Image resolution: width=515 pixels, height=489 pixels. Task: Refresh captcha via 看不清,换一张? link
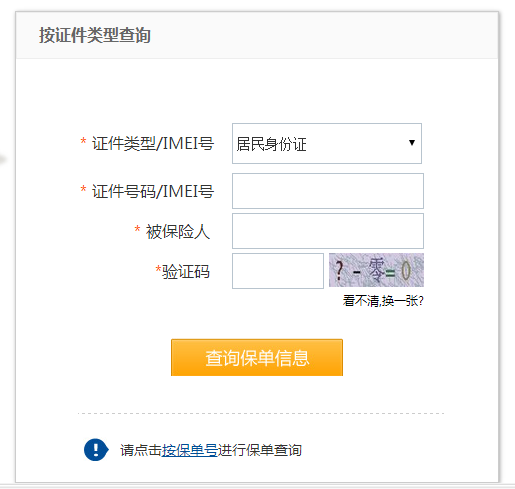tap(383, 301)
